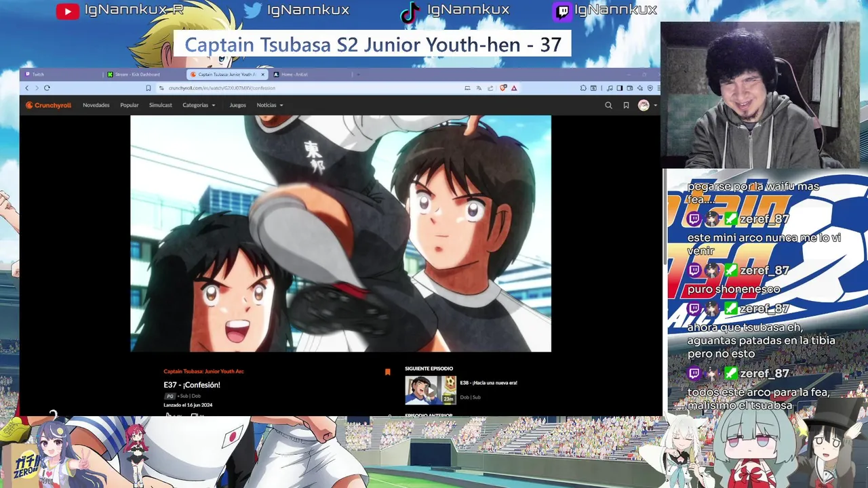Open Simulcast in Crunchyroll nav

click(x=160, y=105)
